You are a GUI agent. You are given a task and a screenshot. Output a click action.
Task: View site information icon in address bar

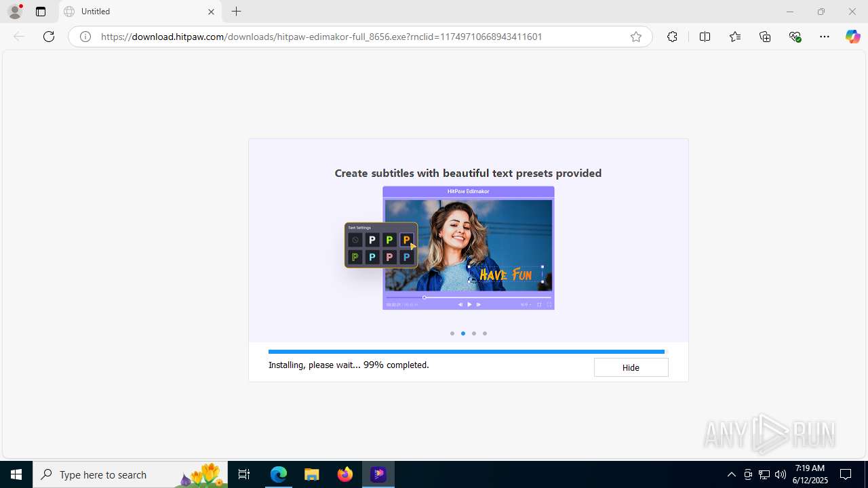(x=85, y=37)
